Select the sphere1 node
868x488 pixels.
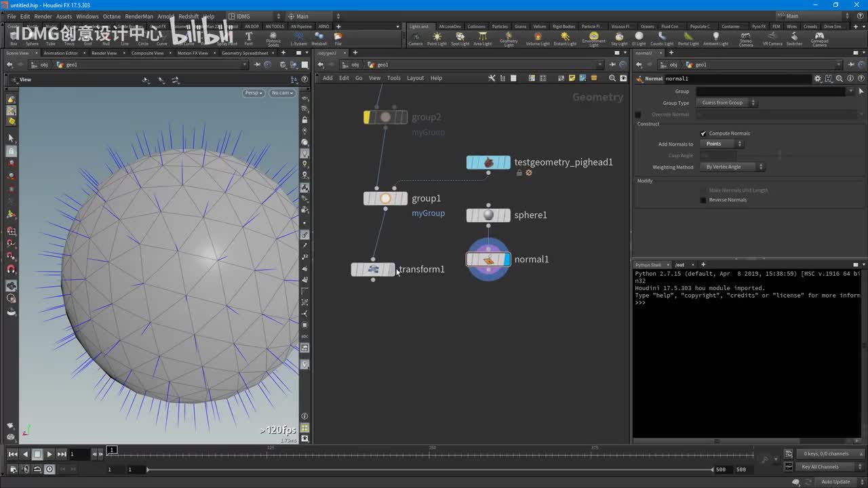click(488, 216)
